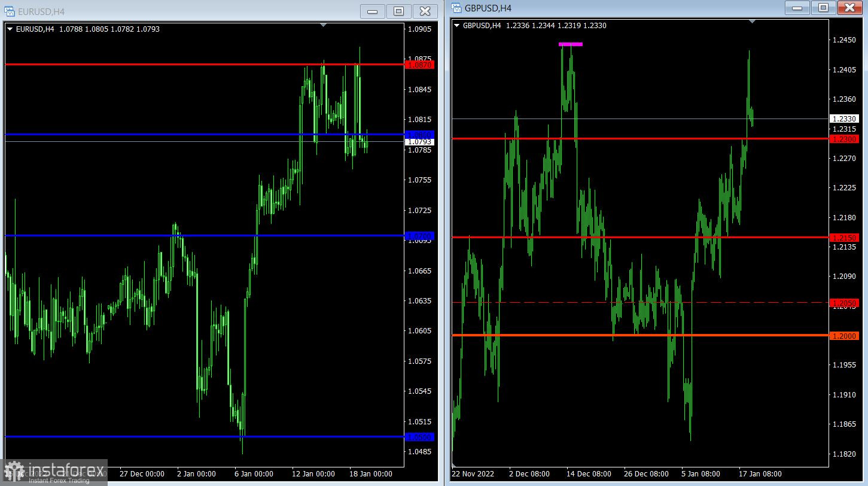Click the 18 Jan 00:00 date label
868x486 pixels.
pyautogui.click(x=370, y=474)
